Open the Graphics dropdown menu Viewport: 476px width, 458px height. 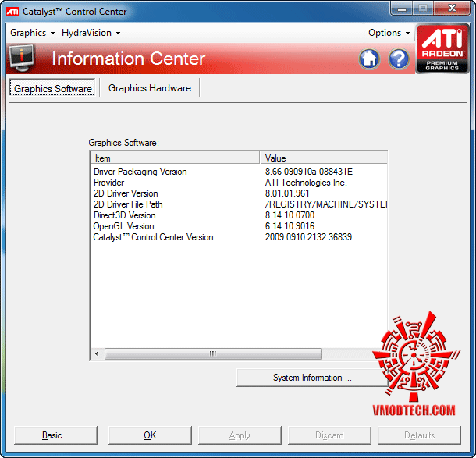click(x=33, y=33)
